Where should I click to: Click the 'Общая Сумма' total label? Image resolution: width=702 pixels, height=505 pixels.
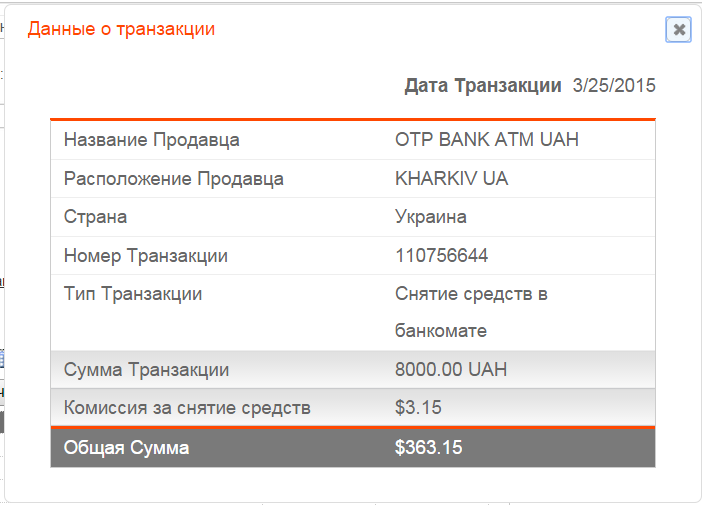point(126,448)
